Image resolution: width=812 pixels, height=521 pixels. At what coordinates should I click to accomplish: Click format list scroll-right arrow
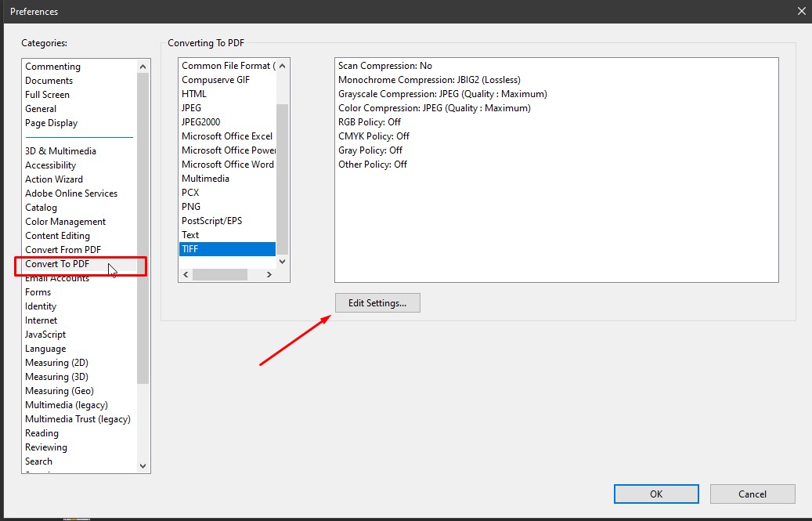(x=269, y=274)
